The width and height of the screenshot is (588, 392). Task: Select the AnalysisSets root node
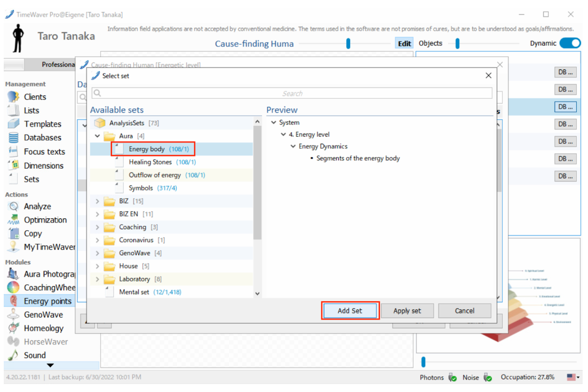(127, 123)
